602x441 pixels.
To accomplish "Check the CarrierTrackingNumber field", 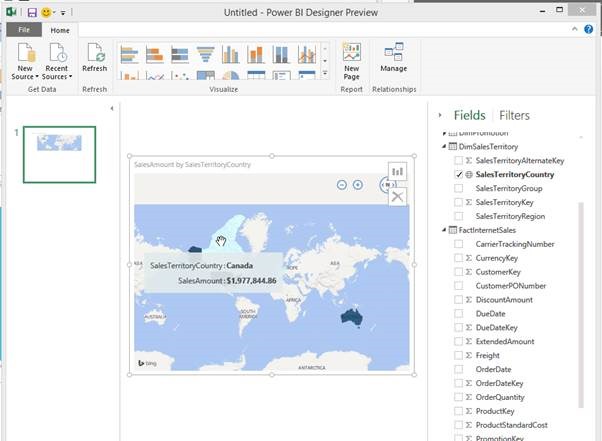I will pyautogui.click(x=458, y=244).
